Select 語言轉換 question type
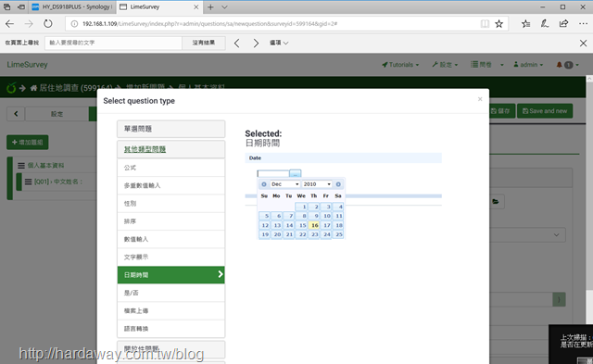 tap(170, 329)
